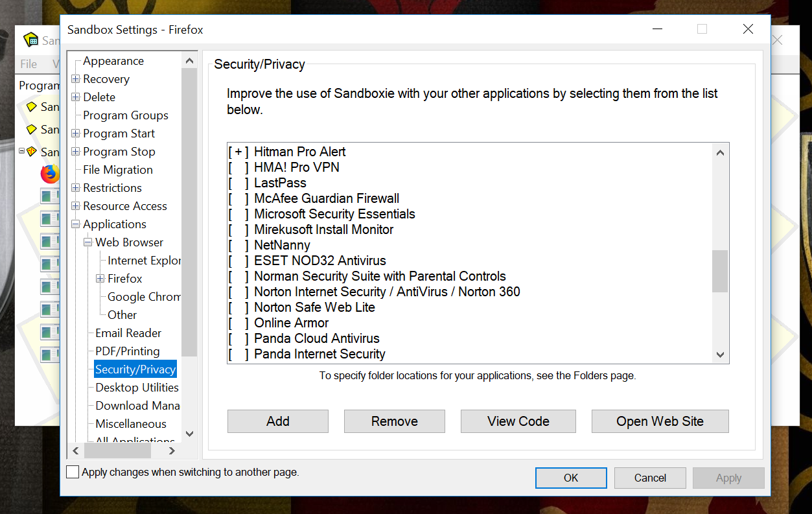Select Panda Cloud Antivirus entry
The height and width of the screenshot is (514, 812).
[317, 338]
